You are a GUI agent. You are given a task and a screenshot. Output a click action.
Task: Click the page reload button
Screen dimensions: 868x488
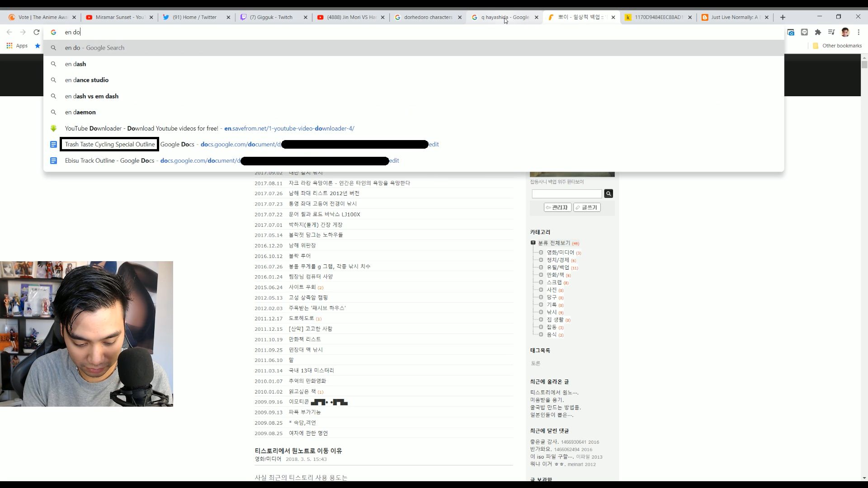[37, 32]
